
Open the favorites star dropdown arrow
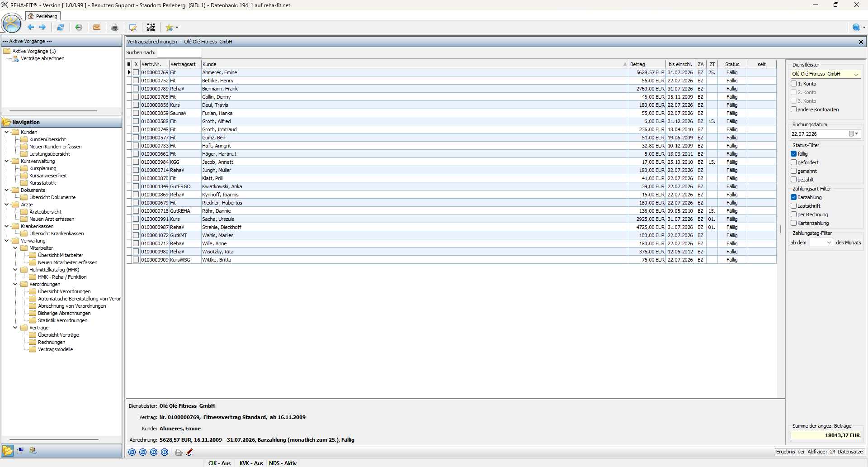coord(177,28)
